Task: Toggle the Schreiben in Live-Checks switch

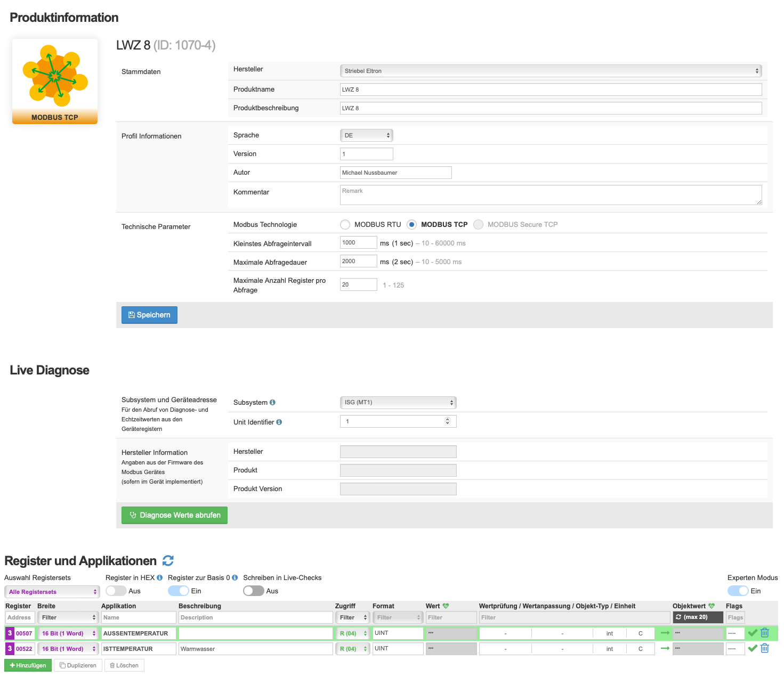Action: (253, 591)
